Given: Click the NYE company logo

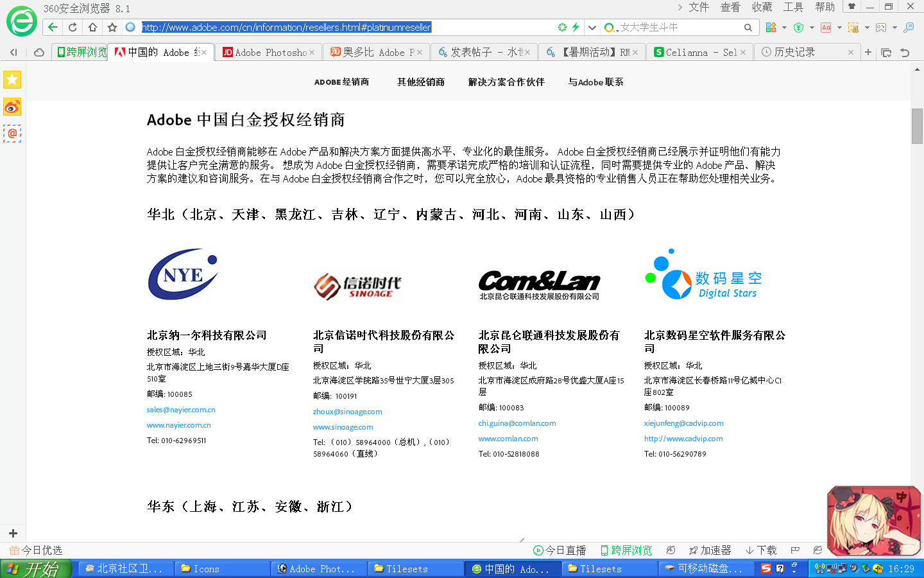Looking at the screenshot, I should click(x=183, y=274).
